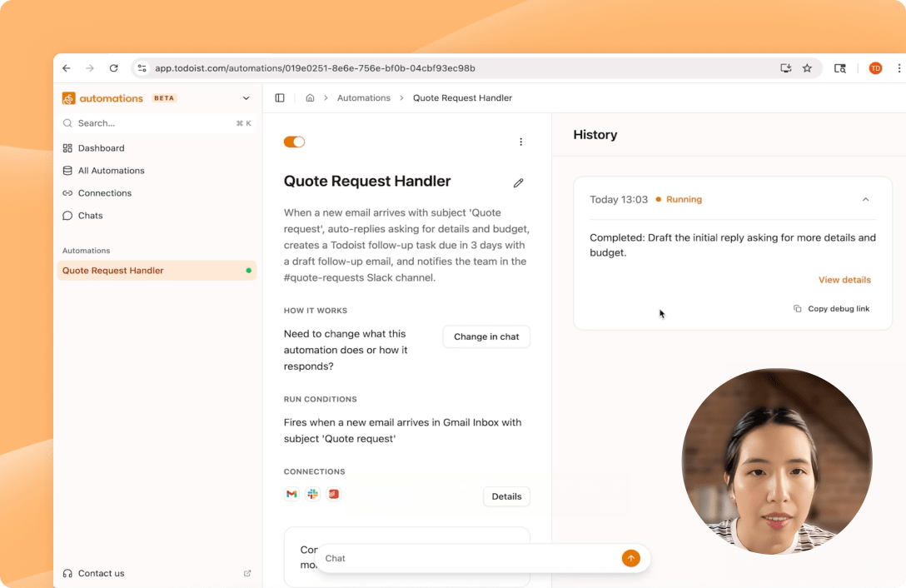The height and width of the screenshot is (588, 906).
Task: Toggle the sidebar panel icon
Action: 280,98
